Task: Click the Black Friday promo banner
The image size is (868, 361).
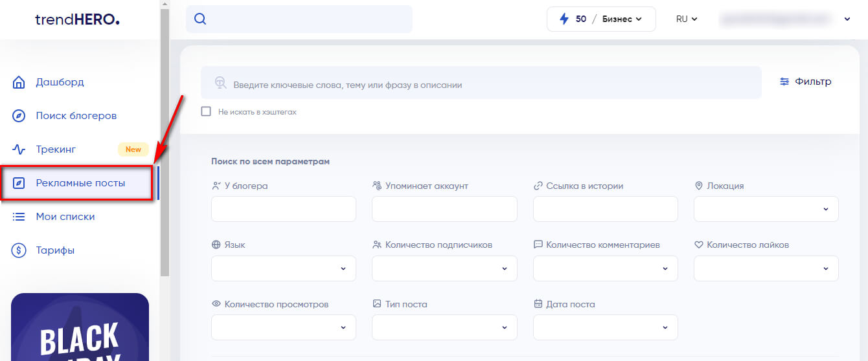Action: 80,327
